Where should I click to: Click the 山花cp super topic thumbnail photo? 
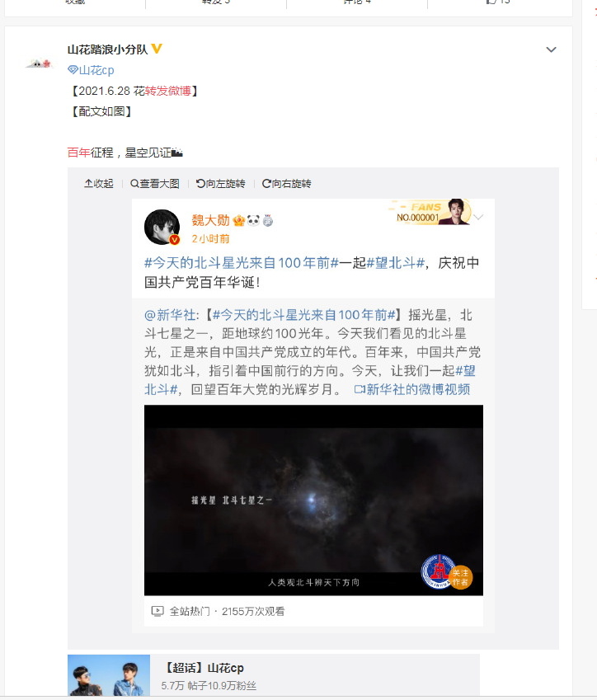click(109, 675)
